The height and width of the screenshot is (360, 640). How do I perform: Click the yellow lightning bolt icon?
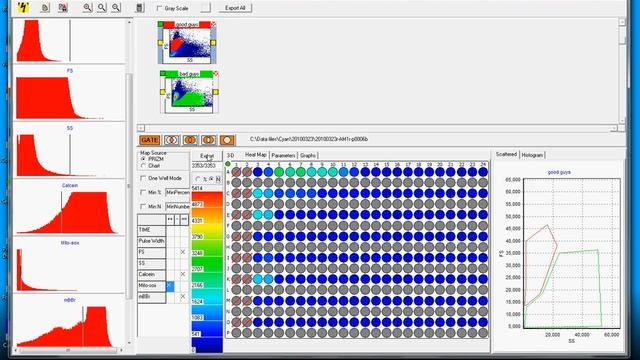click(x=23, y=7)
